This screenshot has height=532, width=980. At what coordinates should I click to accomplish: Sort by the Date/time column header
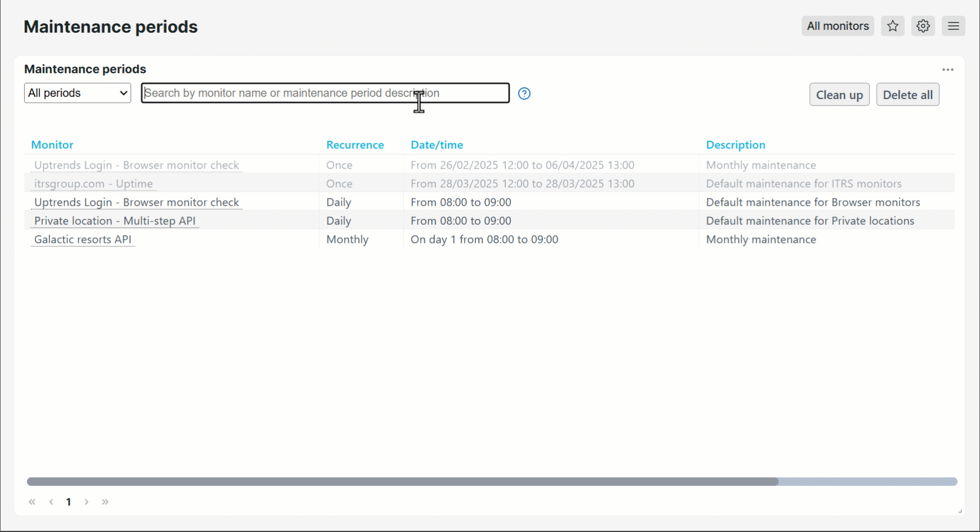[x=436, y=145]
